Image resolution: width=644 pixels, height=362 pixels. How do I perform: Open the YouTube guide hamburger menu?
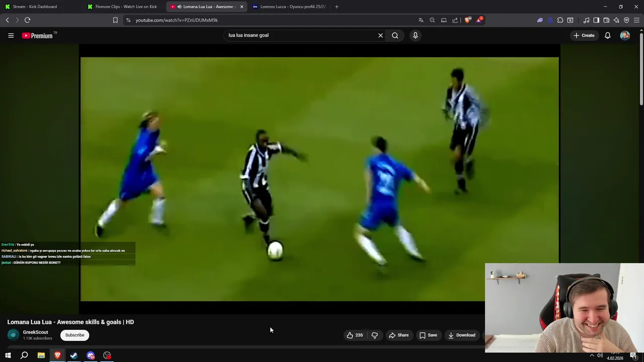click(11, 35)
